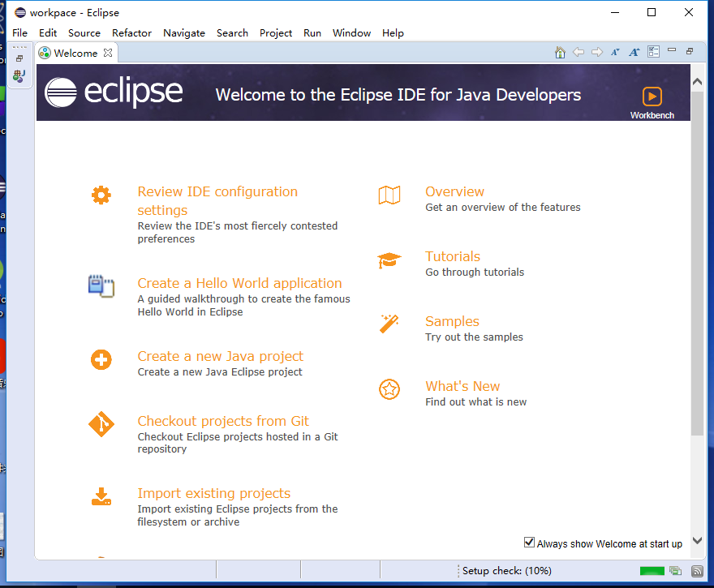Click the Workbench label
This screenshot has width=714, height=588.
point(652,115)
